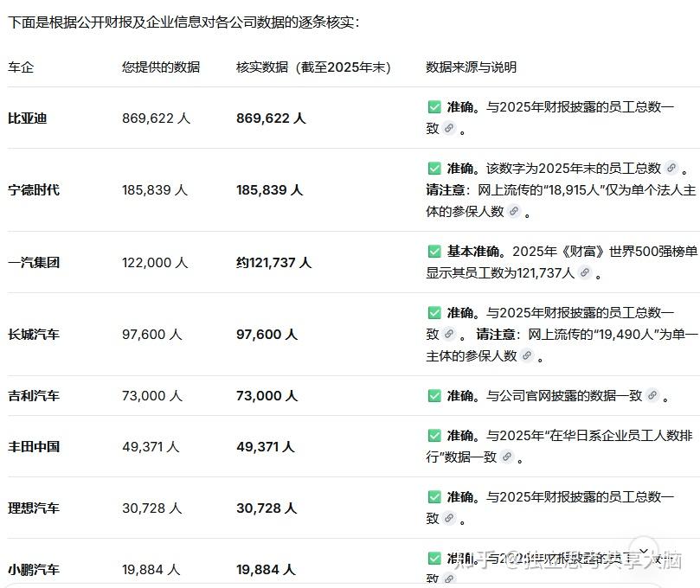Select company name 比亚迪

(27, 118)
